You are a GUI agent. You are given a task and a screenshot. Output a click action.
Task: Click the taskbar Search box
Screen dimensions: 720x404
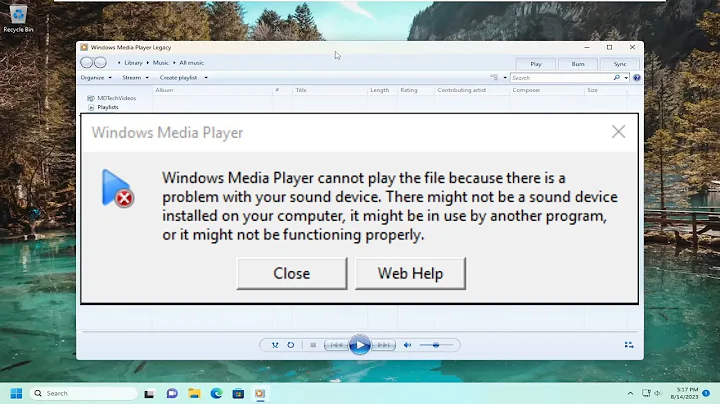(x=84, y=393)
